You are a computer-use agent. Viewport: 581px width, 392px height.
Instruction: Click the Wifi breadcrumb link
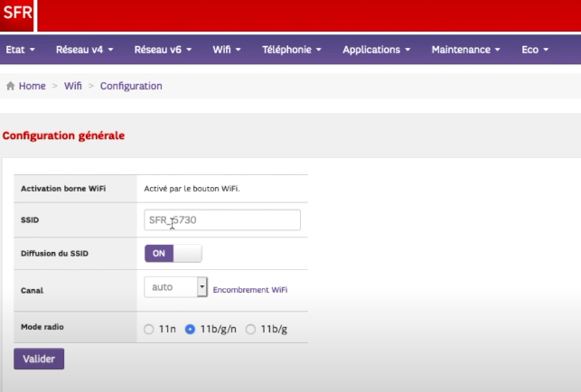click(73, 86)
